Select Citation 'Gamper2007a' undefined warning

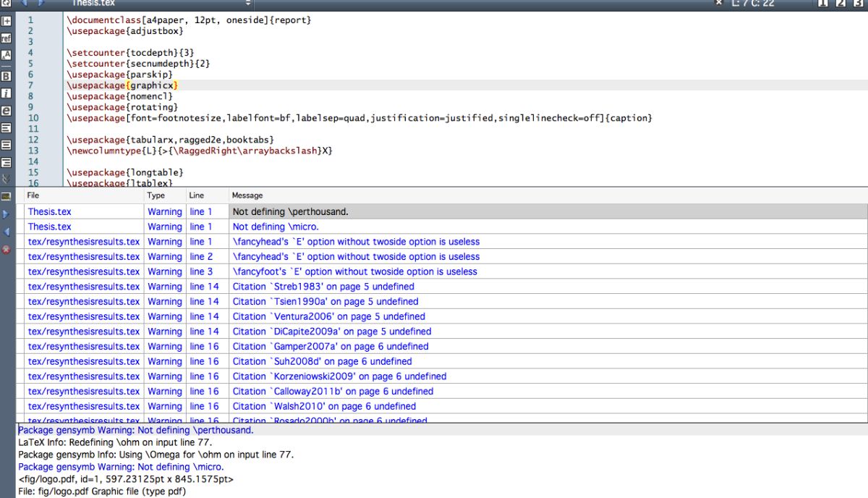point(548,347)
